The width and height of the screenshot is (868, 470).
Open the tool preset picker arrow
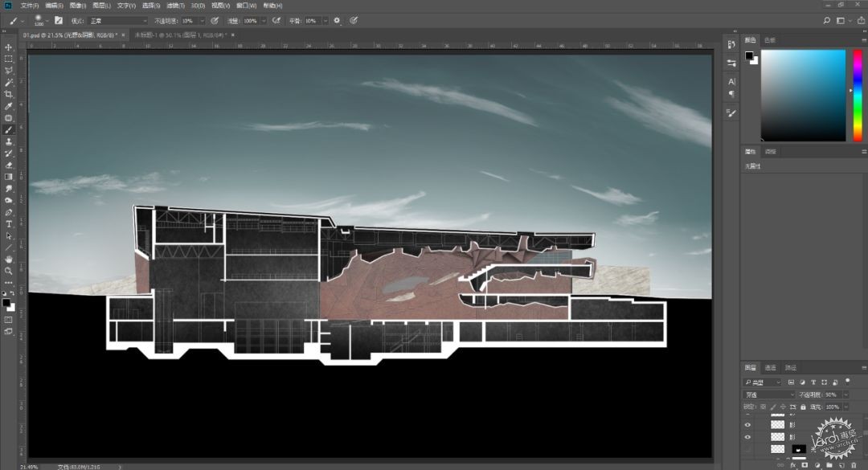pos(23,21)
